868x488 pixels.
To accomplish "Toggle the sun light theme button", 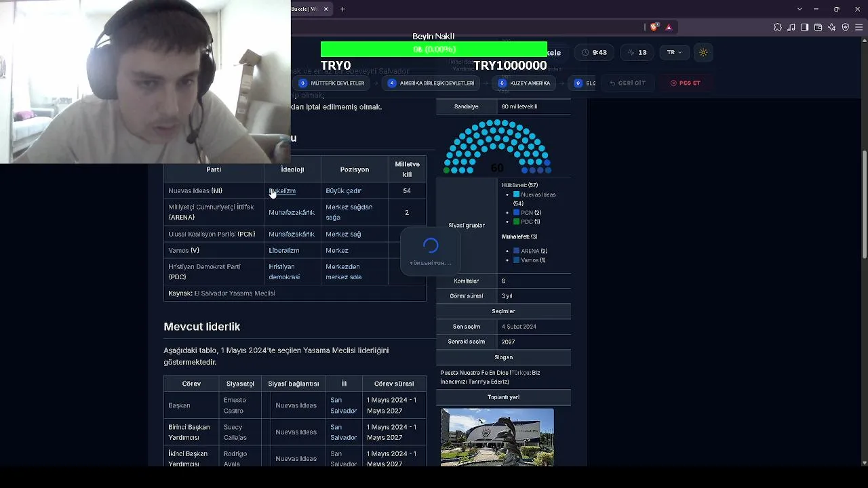I will pos(703,52).
